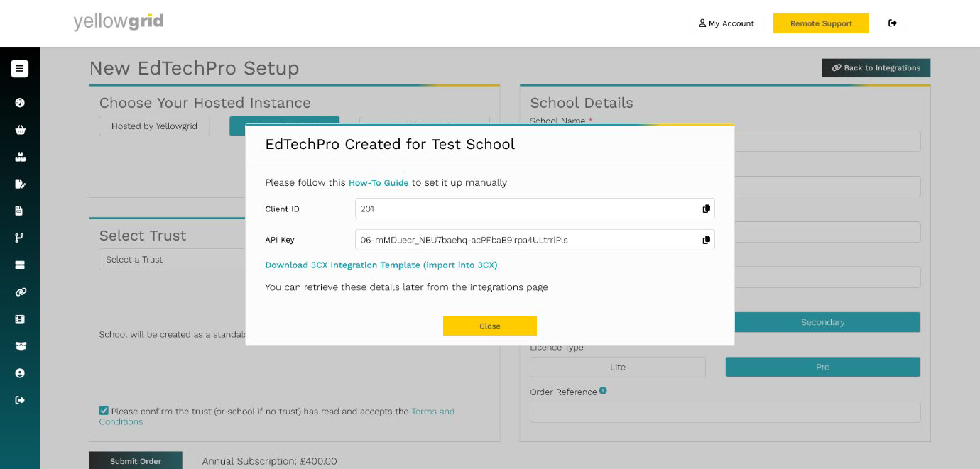Click the 'New EdTechPro Setup' page heading

[194, 68]
